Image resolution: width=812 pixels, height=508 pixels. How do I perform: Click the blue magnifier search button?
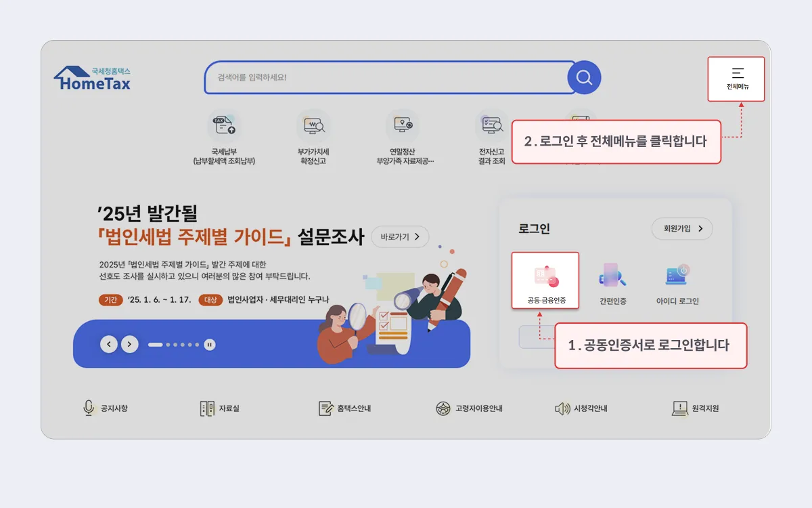click(x=584, y=77)
